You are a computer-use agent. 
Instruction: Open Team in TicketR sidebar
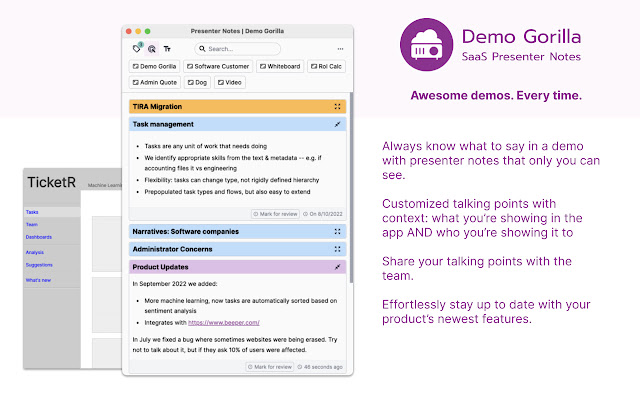[x=32, y=224]
